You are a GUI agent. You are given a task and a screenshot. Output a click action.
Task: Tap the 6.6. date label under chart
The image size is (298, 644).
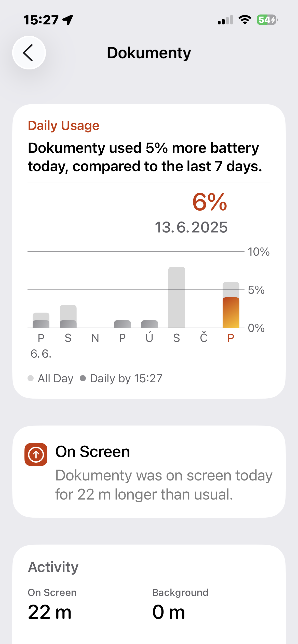pos(41,354)
